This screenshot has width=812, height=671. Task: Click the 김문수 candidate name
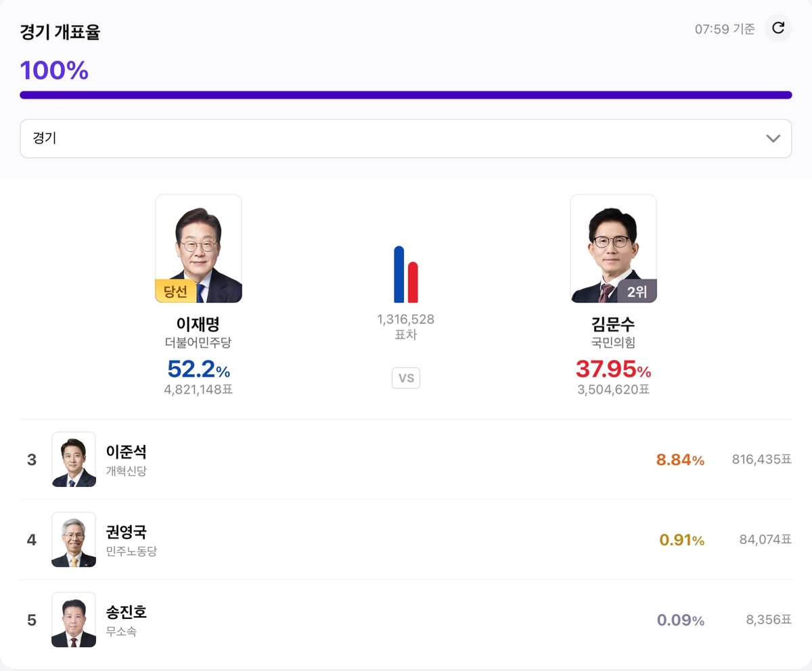tap(613, 324)
